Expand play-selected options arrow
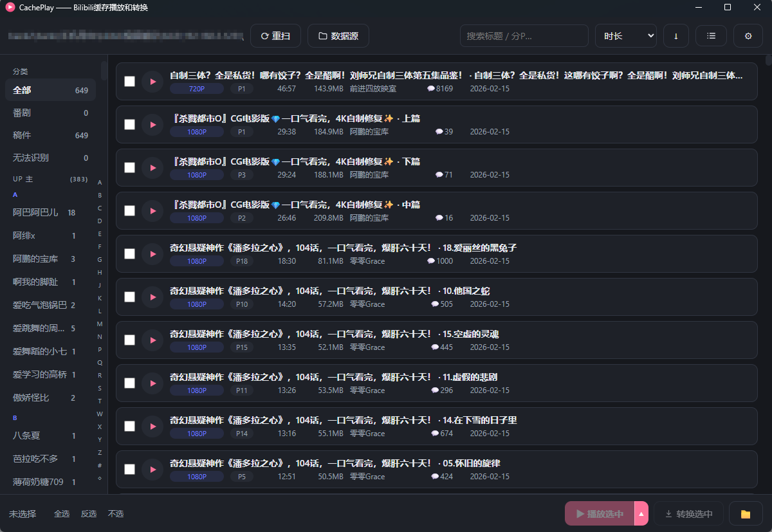This screenshot has height=532, width=772. coord(641,514)
